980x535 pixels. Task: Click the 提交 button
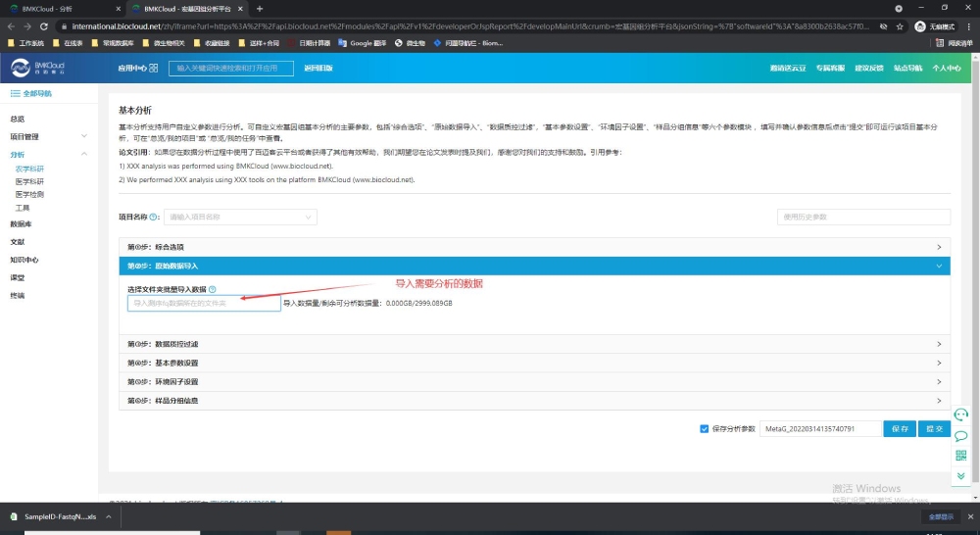(934, 428)
